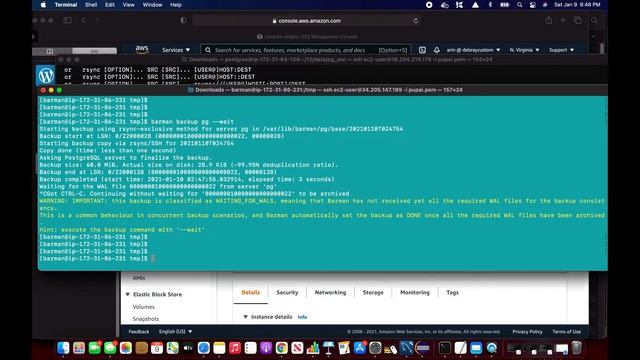Collapse the Instance details section
This screenshot has width=640, height=360.
(x=245, y=317)
